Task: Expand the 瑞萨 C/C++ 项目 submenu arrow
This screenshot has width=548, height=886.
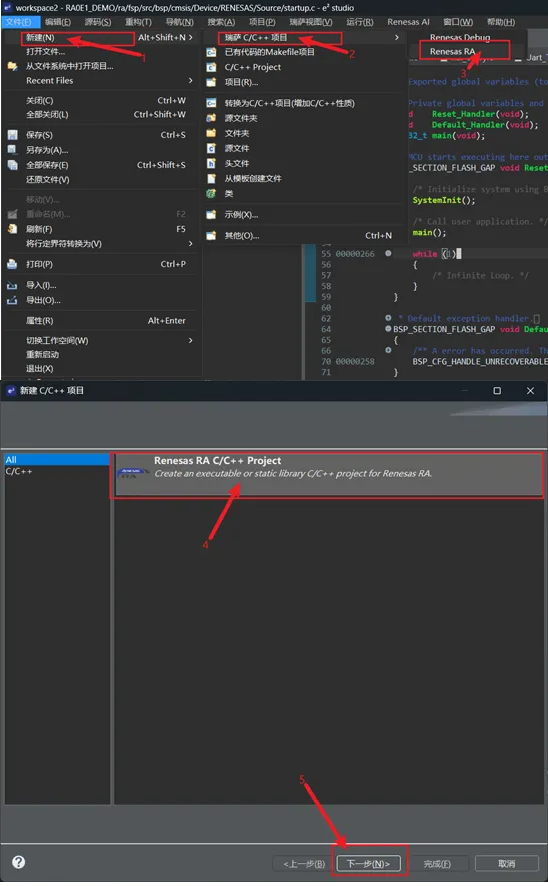Action: point(397,37)
